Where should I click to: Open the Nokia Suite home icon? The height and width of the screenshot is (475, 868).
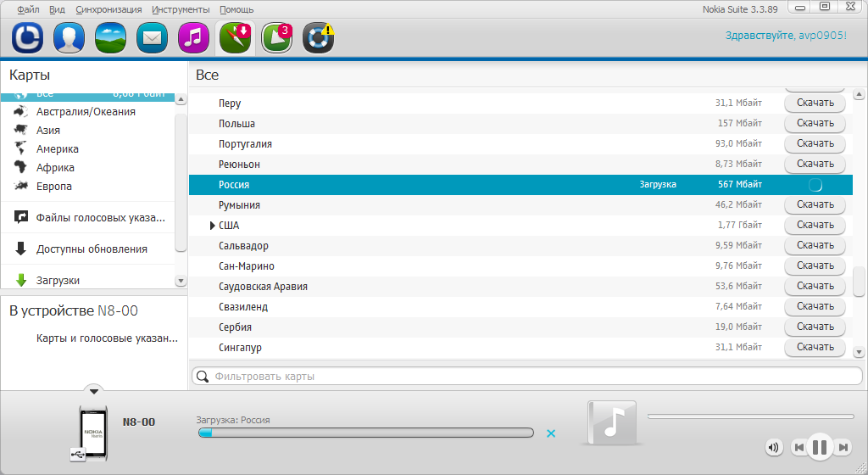coord(27,38)
